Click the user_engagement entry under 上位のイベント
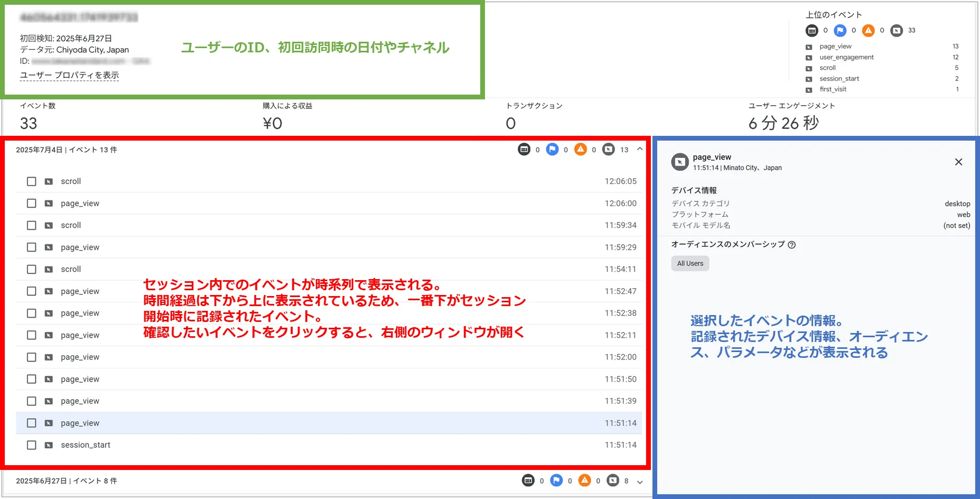The width and height of the screenshot is (980, 499). coord(845,57)
